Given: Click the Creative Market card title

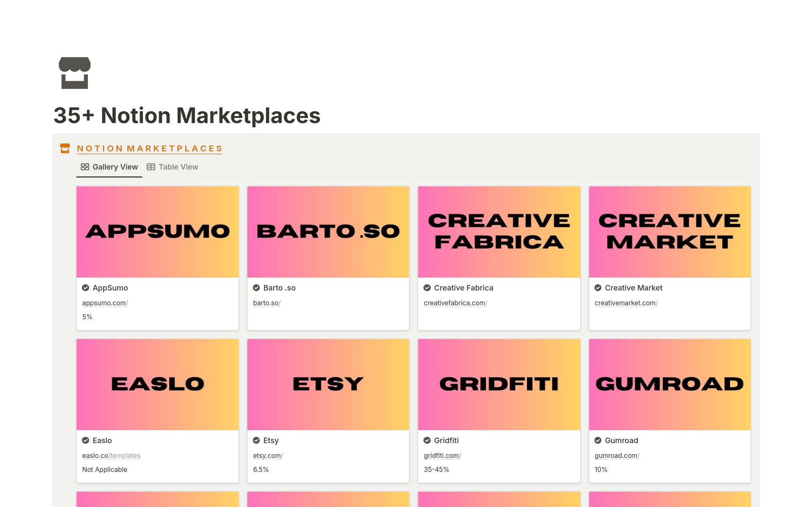Looking at the screenshot, I should pyautogui.click(x=634, y=288).
